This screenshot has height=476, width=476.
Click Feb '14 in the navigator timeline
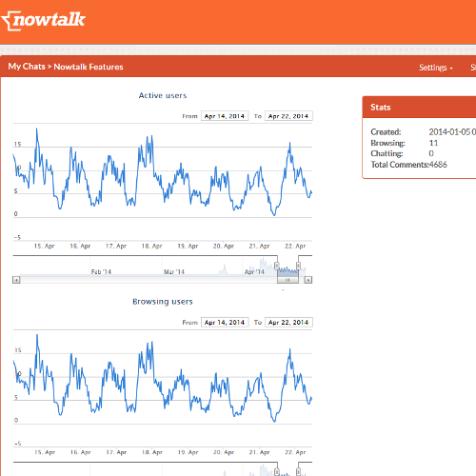point(101,272)
